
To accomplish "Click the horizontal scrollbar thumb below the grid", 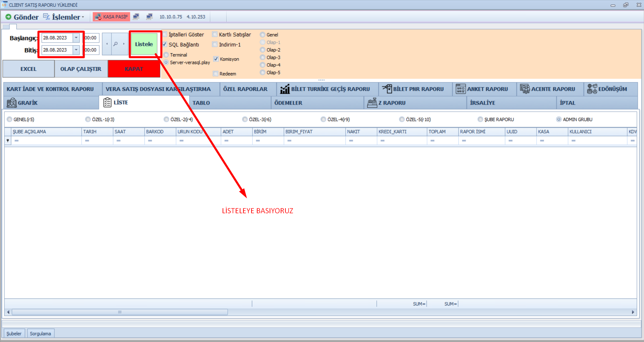I will click(x=120, y=312).
